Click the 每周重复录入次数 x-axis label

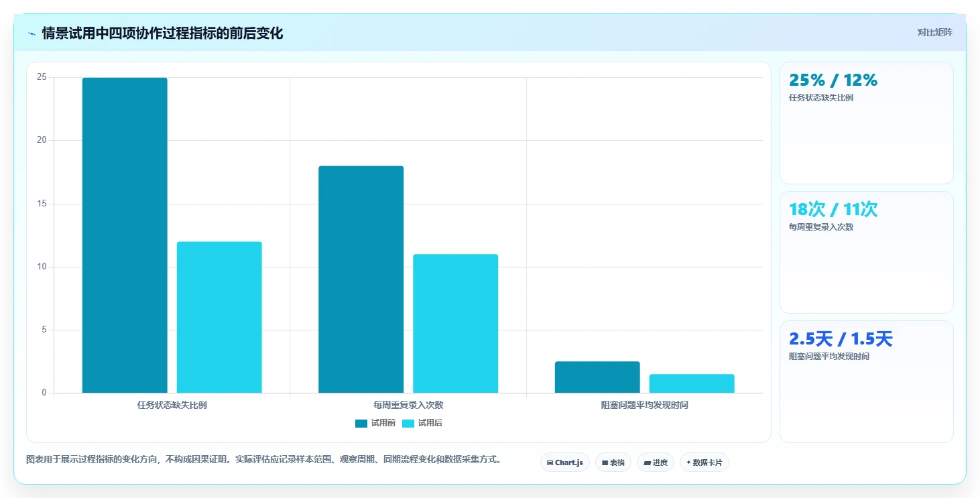pyautogui.click(x=408, y=405)
